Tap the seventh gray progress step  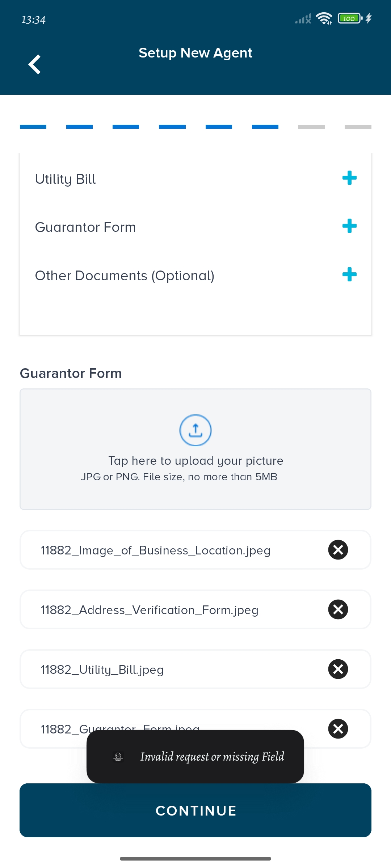coord(311,127)
